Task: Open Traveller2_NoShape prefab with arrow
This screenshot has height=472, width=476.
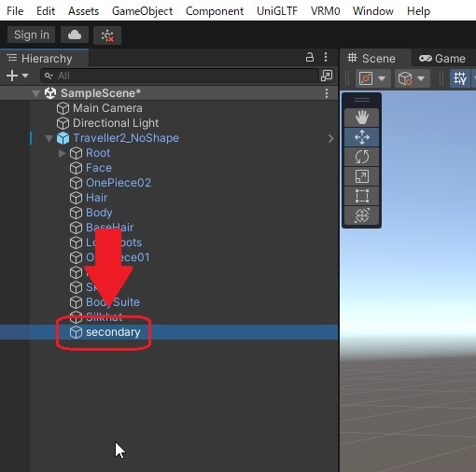Action: coord(330,138)
